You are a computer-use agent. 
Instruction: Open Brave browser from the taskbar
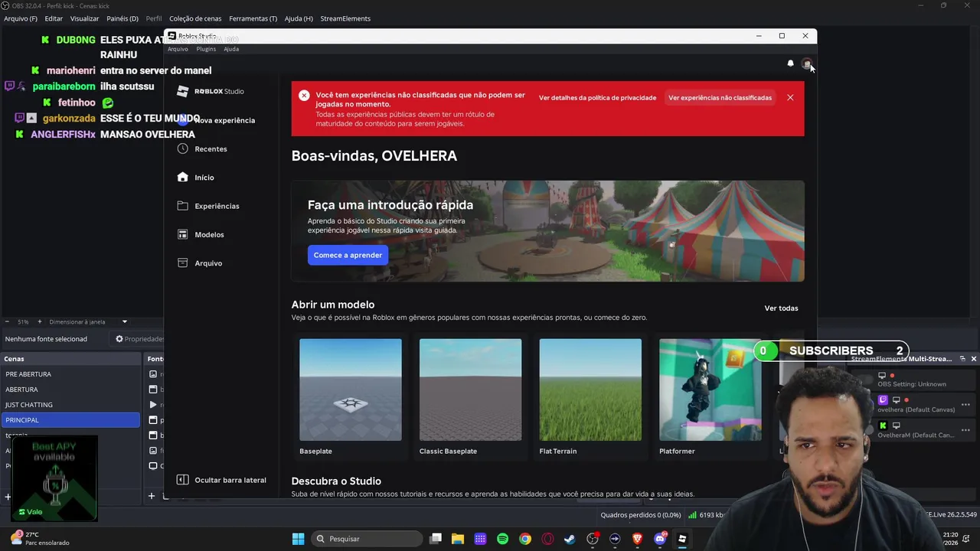[x=637, y=539]
